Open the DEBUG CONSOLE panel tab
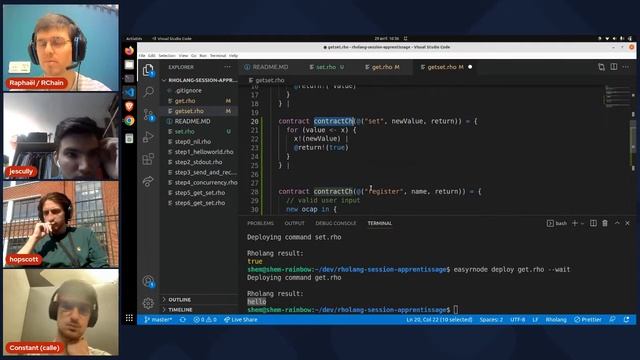This screenshot has width=640, height=360. [x=336, y=223]
